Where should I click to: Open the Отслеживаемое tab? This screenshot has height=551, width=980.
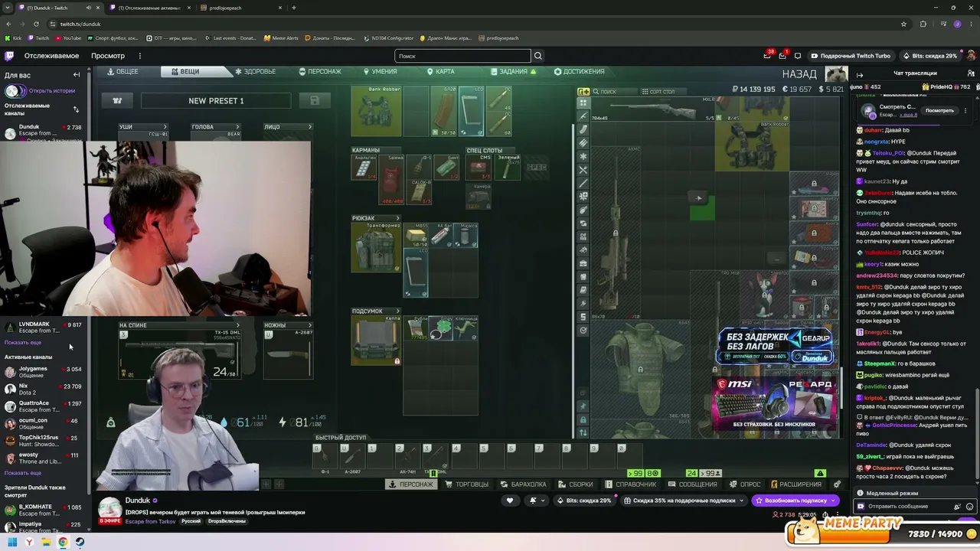click(x=51, y=56)
